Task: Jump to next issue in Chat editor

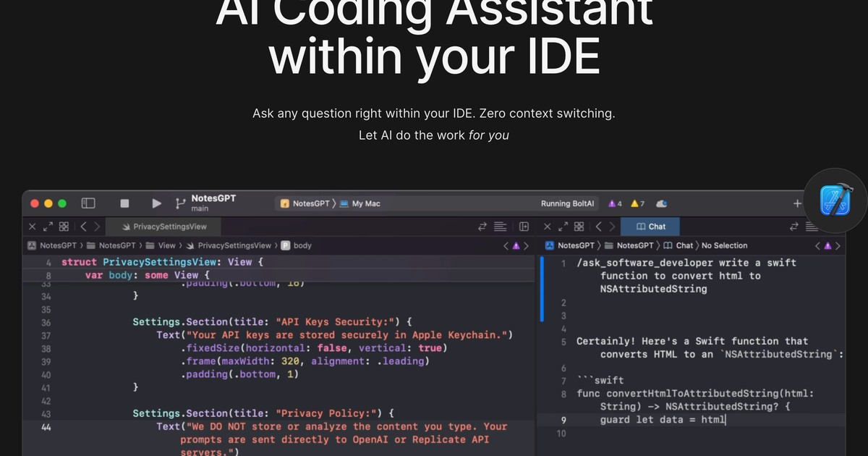Action: click(839, 245)
